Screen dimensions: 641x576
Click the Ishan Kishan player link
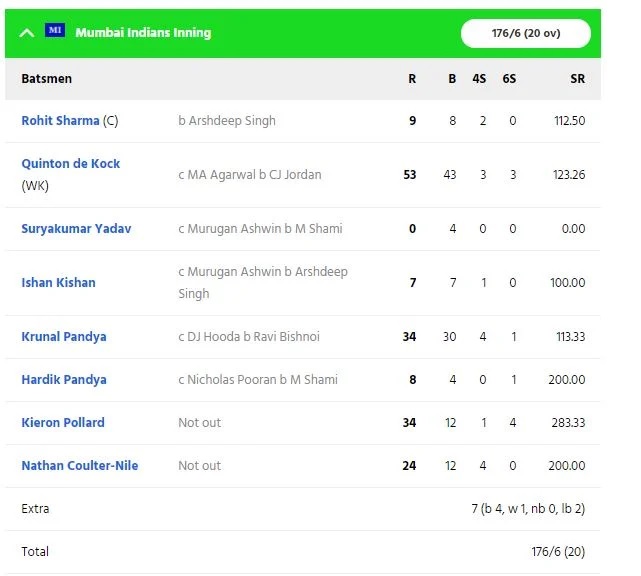(58, 282)
